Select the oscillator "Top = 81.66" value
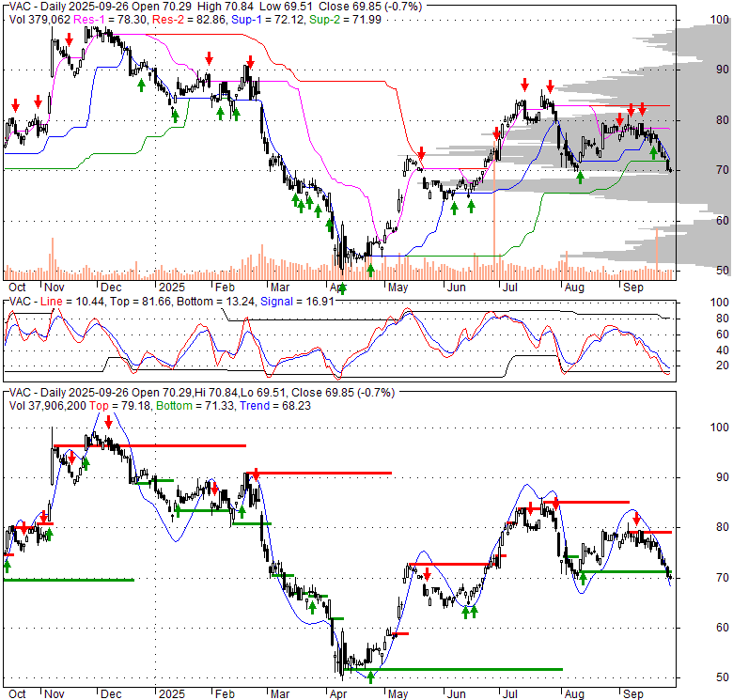733x700 pixels. [x=139, y=302]
